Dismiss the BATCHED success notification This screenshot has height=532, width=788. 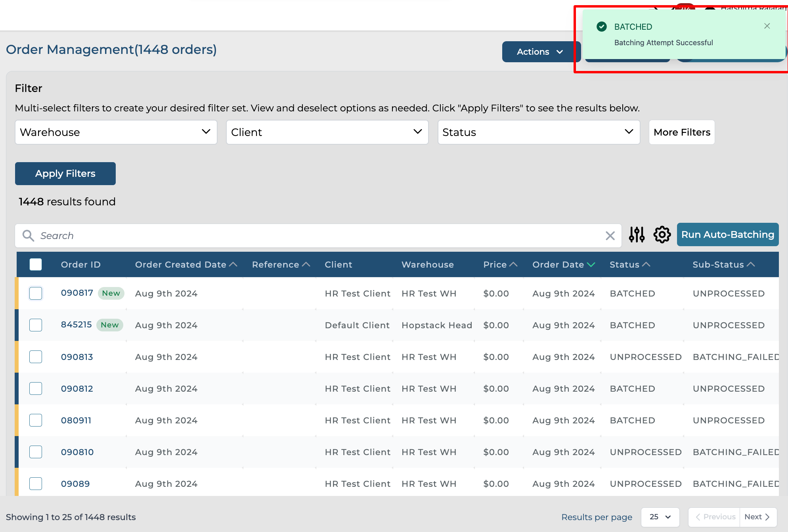tap(767, 26)
